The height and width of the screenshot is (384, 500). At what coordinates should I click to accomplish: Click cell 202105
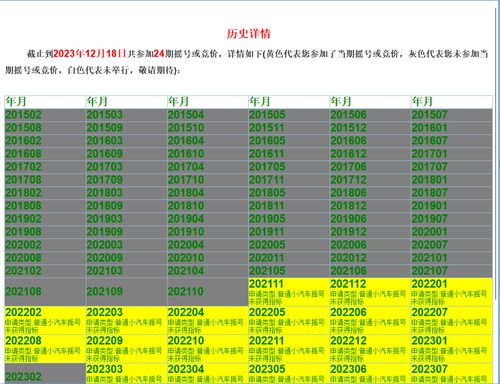tap(289, 271)
